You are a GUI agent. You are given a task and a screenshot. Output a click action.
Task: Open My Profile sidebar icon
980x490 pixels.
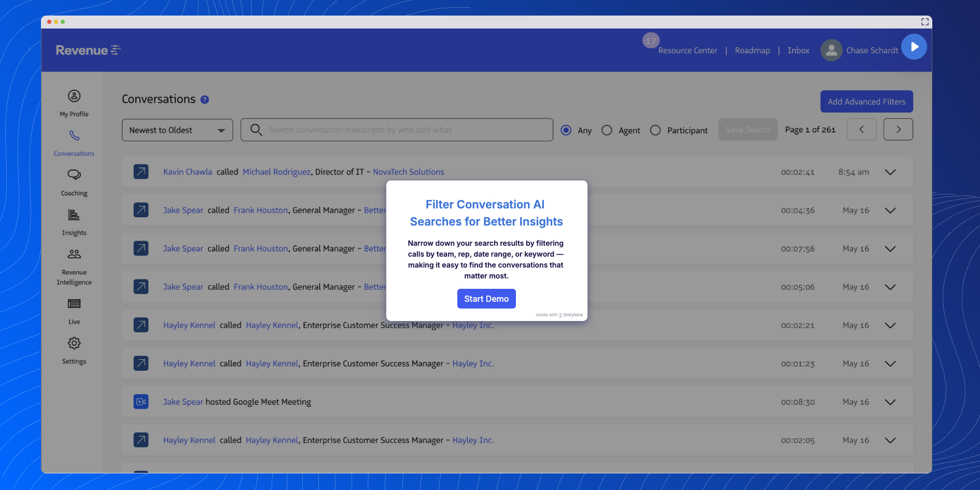(x=74, y=96)
